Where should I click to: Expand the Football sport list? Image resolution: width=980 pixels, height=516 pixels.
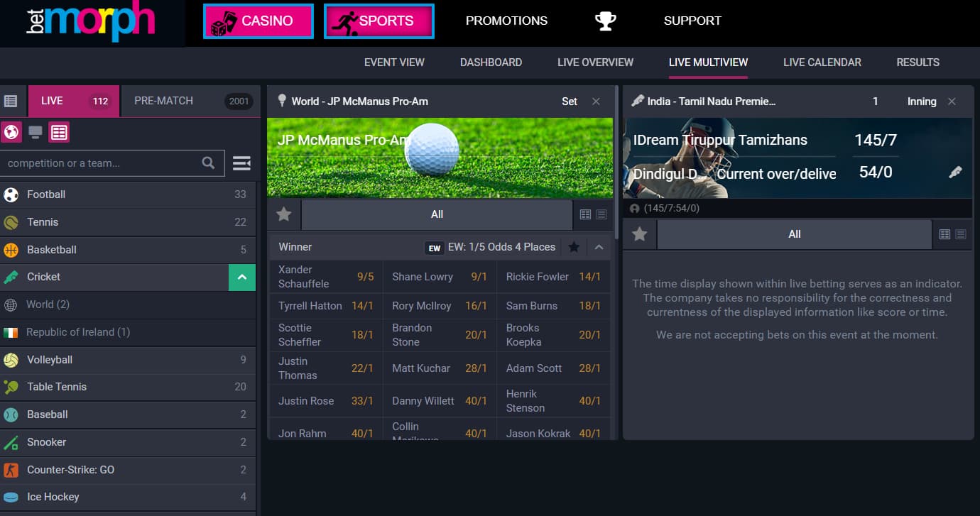[x=128, y=194]
